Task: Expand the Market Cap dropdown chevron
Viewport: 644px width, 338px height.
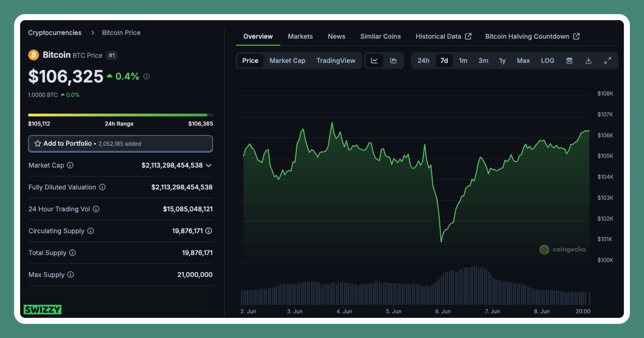Action: click(209, 165)
